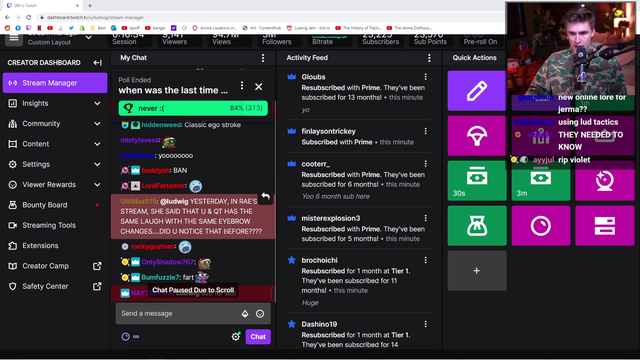Image resolution: width=640 pixels, height=360 pixels.
Task: Open chat settings gear icon
Action: [236, 337]
